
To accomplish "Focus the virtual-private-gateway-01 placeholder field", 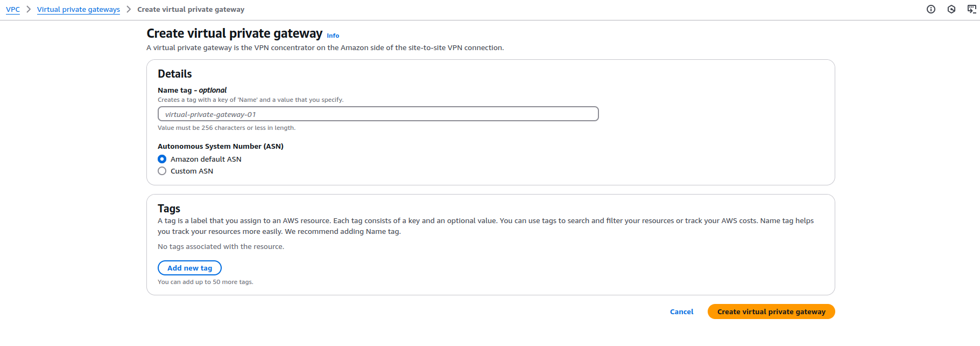I will click(378, 114).
